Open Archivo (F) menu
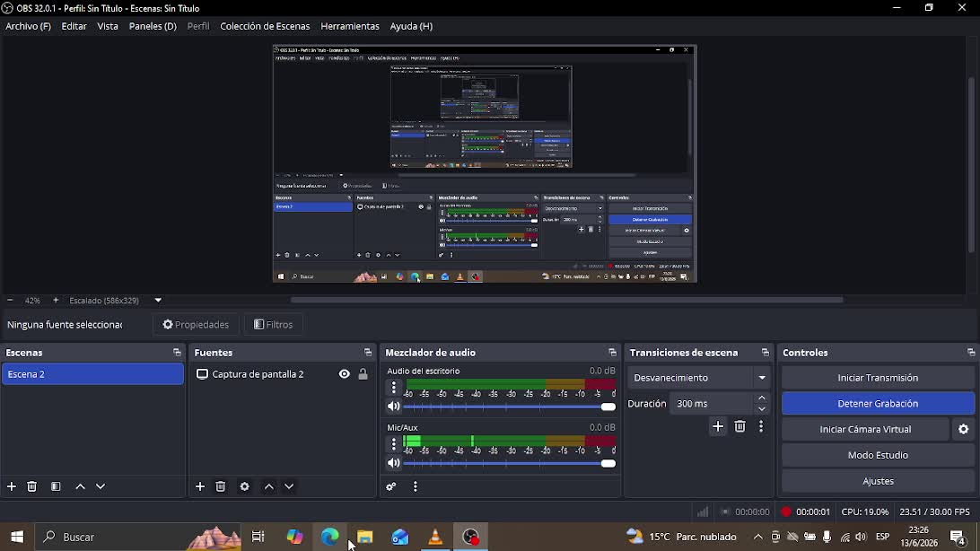The height and width of the screenshot is (551, 980). tap(28, 26)
